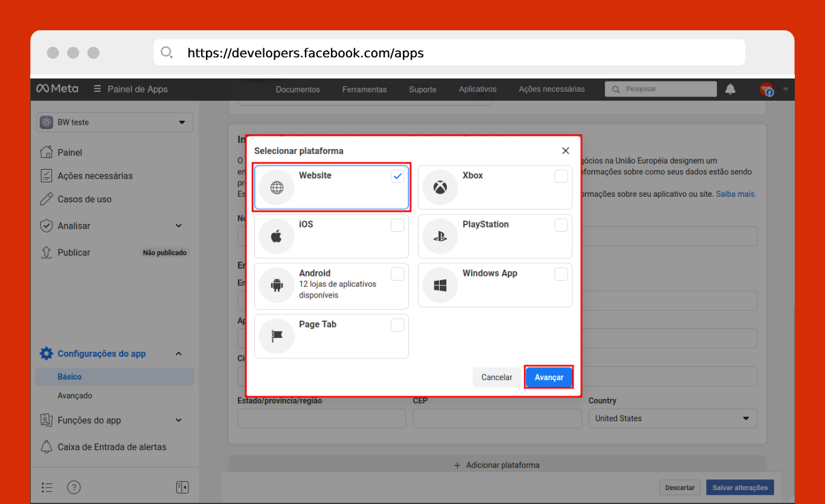The image size is (825, 504).
Task: Check the iOS platform checkbox
Action: point(397,225)
